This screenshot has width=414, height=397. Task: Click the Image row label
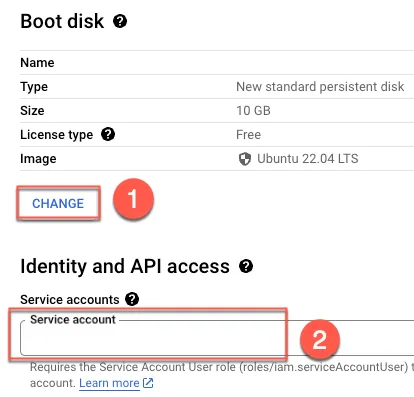(38, 159)
